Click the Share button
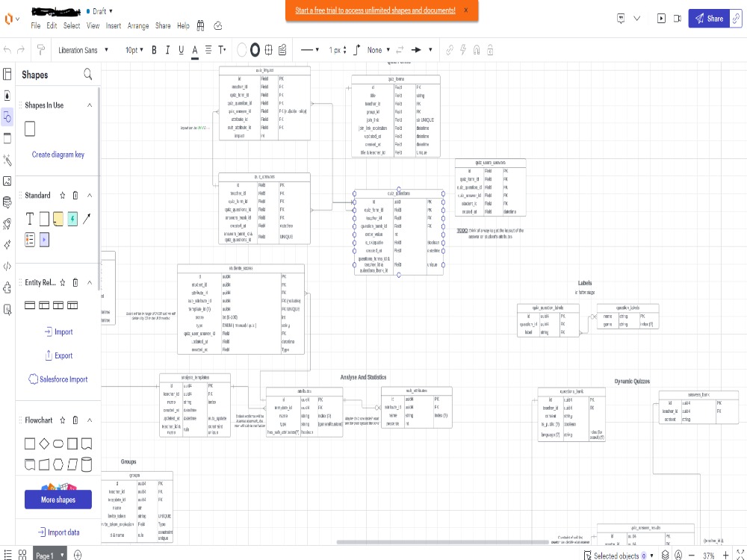The image size is (747, 560). pos(709,19)
